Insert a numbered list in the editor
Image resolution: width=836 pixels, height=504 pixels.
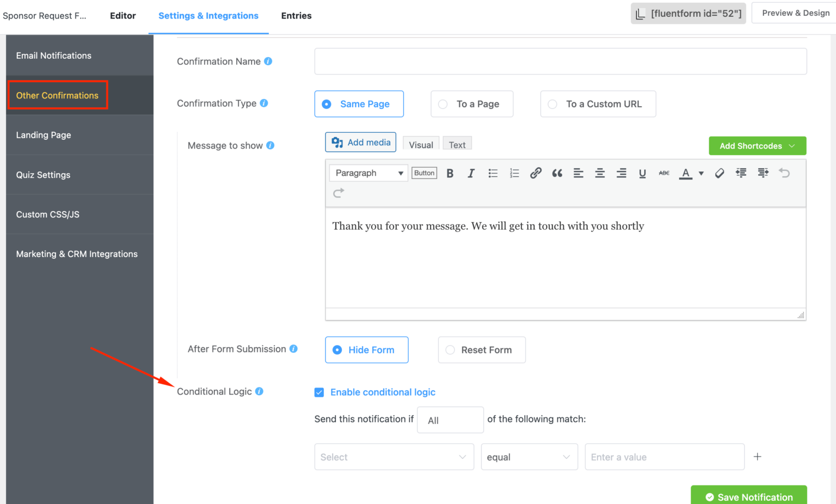[x=514, y=173]
